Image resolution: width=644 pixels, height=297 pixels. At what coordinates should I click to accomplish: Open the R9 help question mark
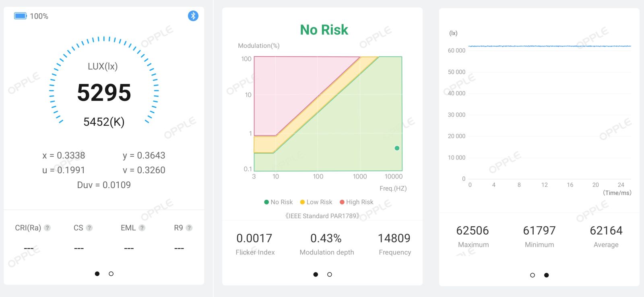[189, 228]
